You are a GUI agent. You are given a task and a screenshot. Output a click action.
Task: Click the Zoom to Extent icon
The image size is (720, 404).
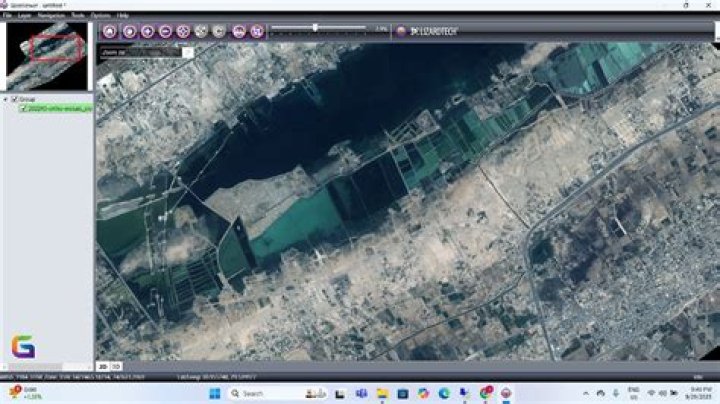click(183, 31)
